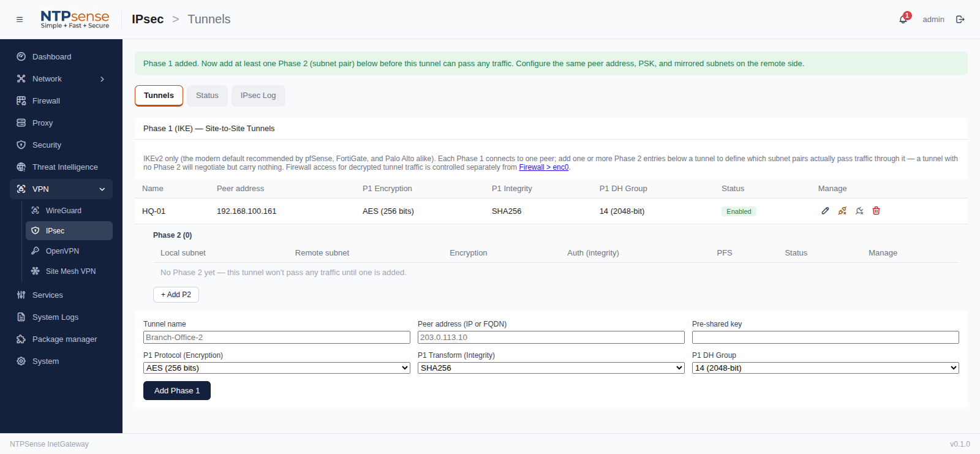Open Site Mesh VPN in the sidebar
Viewport: 980px width, 454px height.
click(x=69, y=271)
